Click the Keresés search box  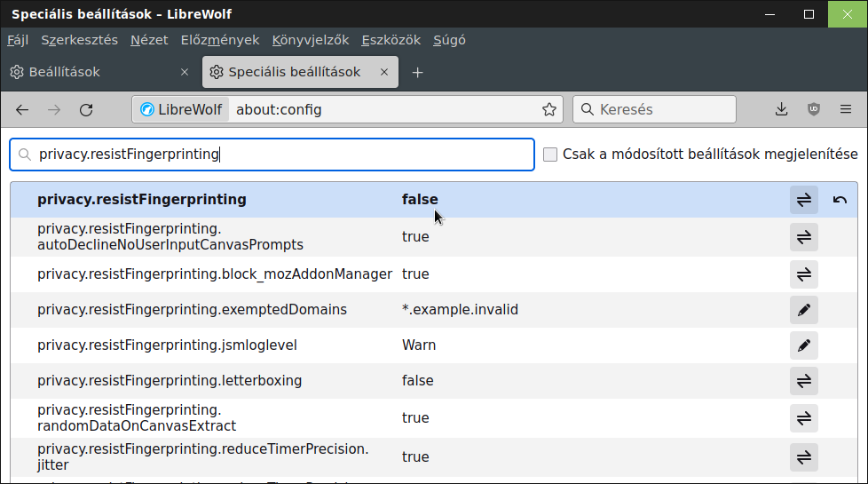point(654,109)
